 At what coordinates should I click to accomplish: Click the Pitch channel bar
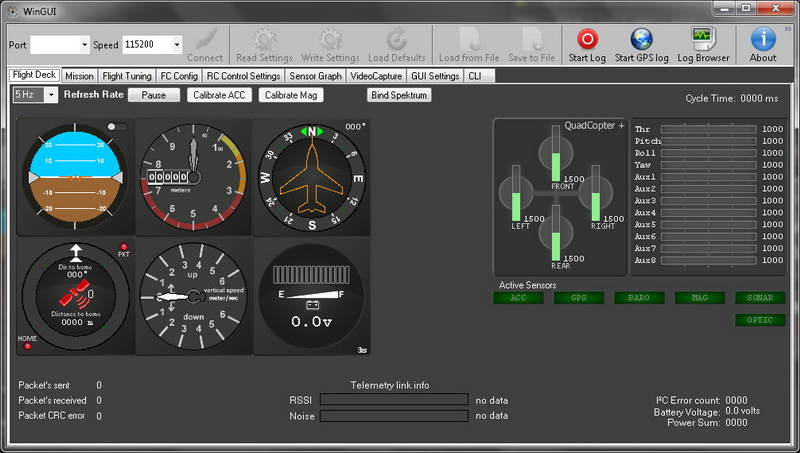[708, 141]
